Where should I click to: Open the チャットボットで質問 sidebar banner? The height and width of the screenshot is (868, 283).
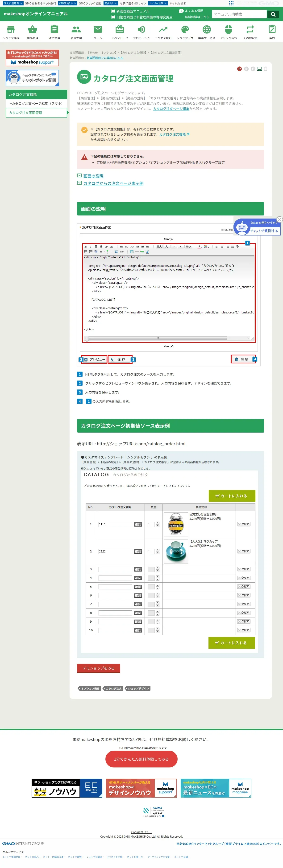(x=32, y=78)
